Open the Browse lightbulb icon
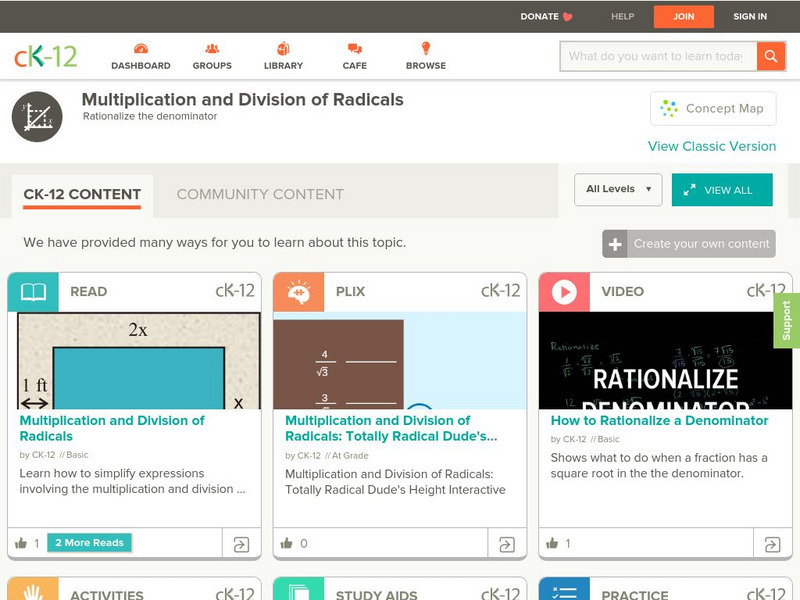800x600 pixels. 426,49
